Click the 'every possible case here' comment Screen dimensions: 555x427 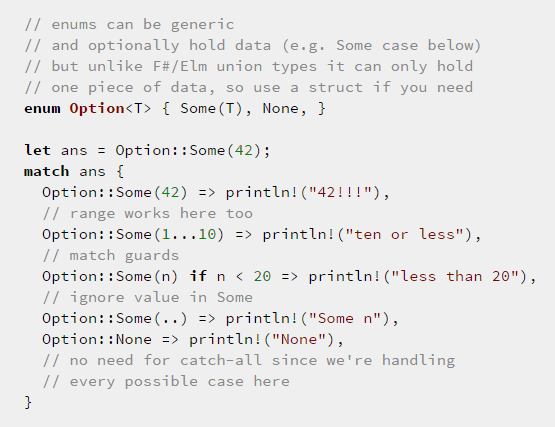coord(166,381)
